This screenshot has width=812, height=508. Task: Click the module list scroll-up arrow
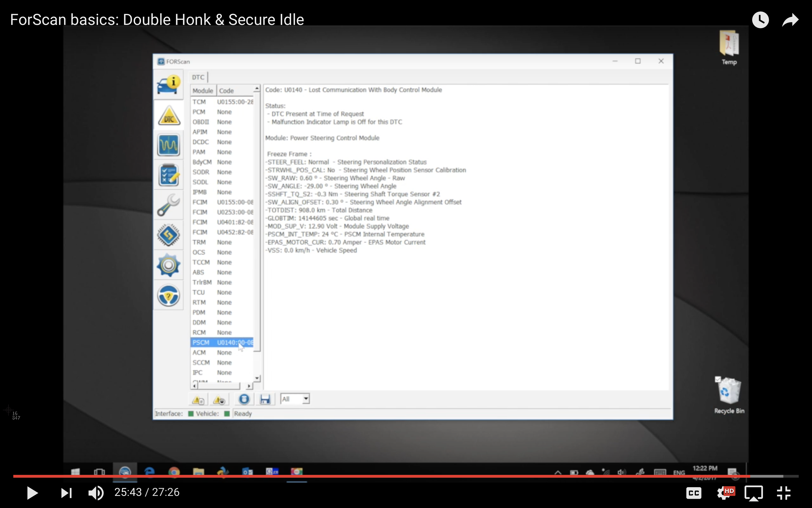257,89
